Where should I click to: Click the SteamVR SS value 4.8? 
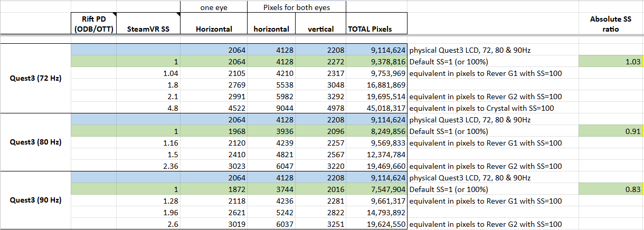148,108
